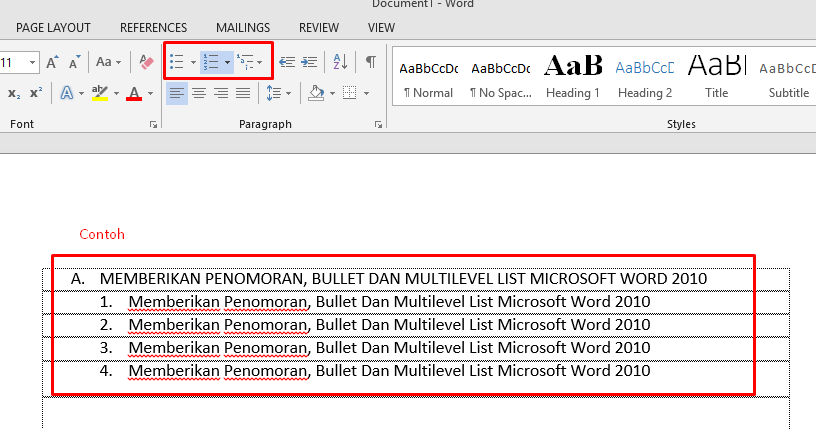The image size is (816, 429).
Task: Align text to the right
Action: pos(221,93)
